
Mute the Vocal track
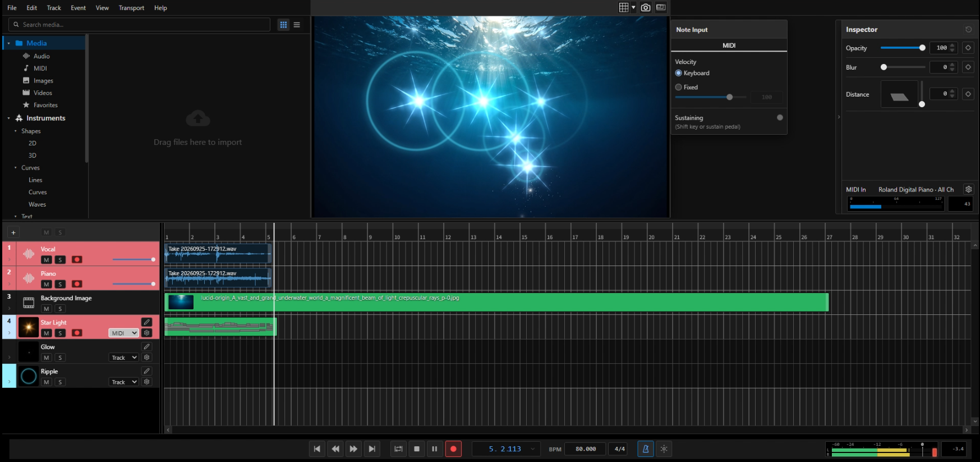[x=47, y=260]
